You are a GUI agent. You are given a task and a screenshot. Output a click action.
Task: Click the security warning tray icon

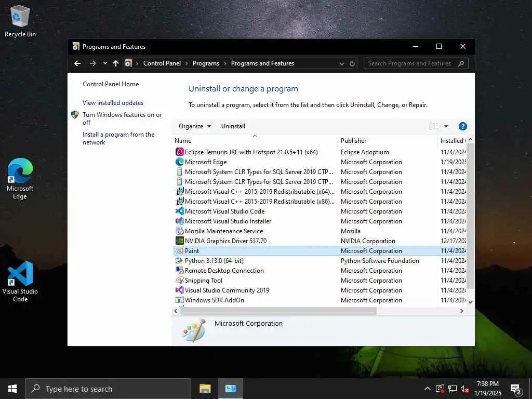tap(440, 389)
